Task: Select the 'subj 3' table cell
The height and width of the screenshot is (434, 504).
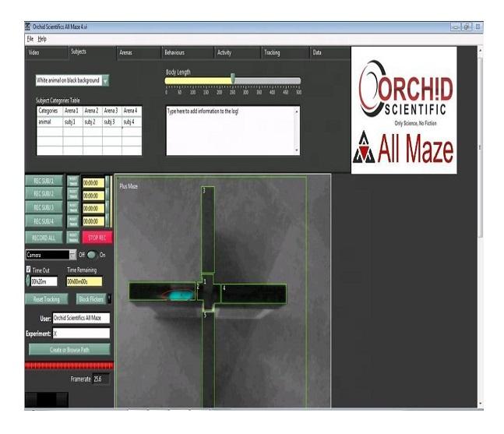Action: (x=112, y=122)
